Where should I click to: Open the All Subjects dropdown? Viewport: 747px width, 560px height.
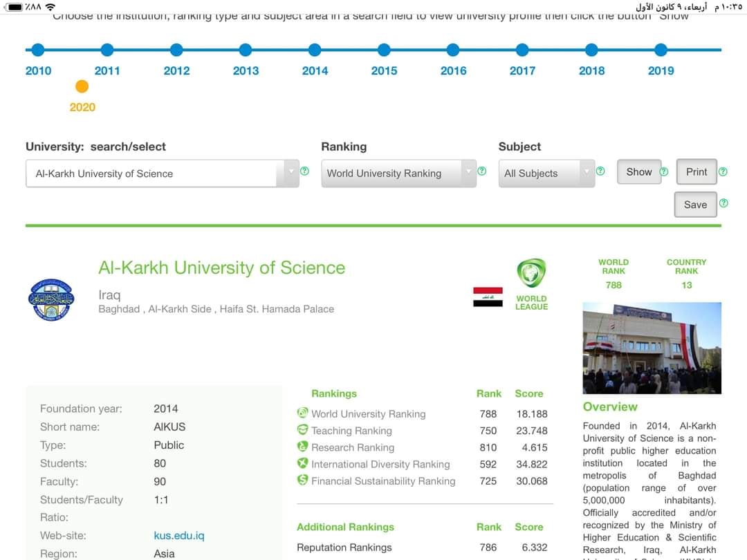pos(546,174)
